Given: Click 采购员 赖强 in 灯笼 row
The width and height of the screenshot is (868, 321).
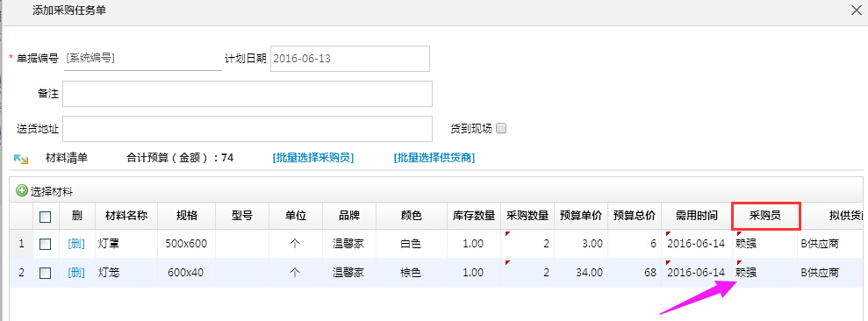Looking at the screenshot, I should 765,272.
